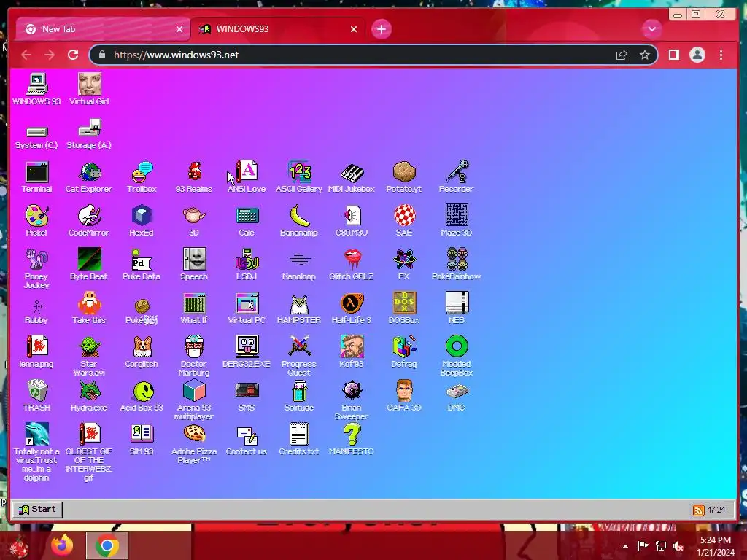The width and height of the screenshot is (747, 560).
Task: Open the 93 Realms icon
Action: [x=194, y=176]
